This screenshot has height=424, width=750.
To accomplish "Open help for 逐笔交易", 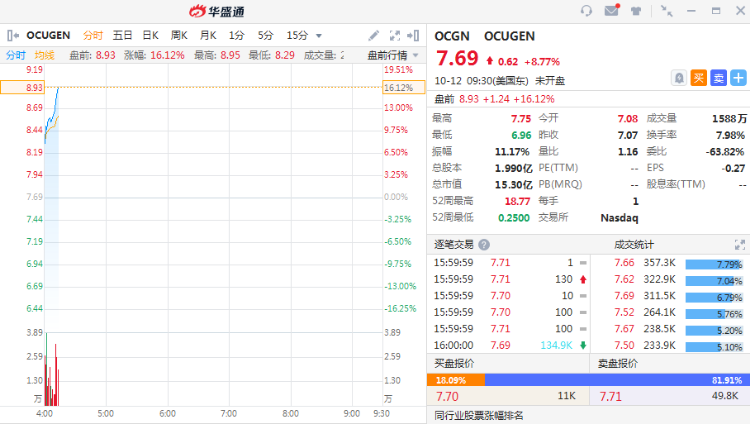I will click(x=484, y=245).
